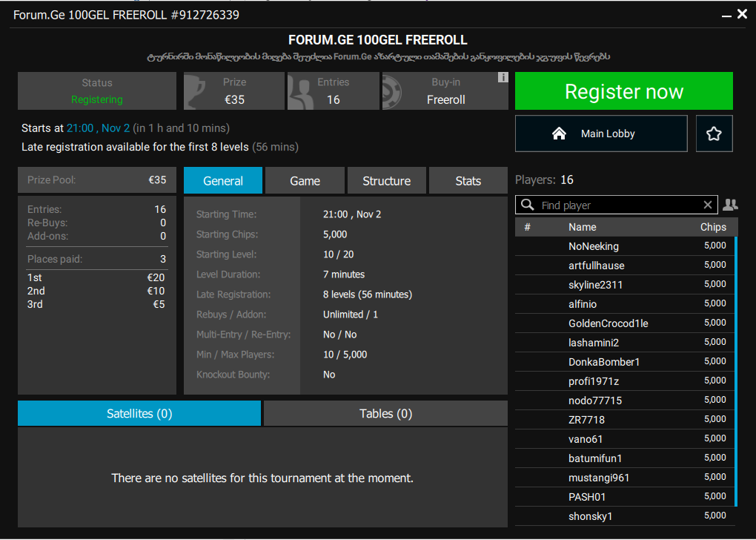Select player profi1971z in the list
The width and height of the screenshot is (756, 540).
[624, 381]
